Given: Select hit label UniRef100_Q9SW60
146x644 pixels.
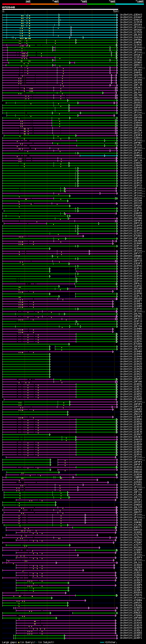Looking at the screenshot, I should point(131,63).
